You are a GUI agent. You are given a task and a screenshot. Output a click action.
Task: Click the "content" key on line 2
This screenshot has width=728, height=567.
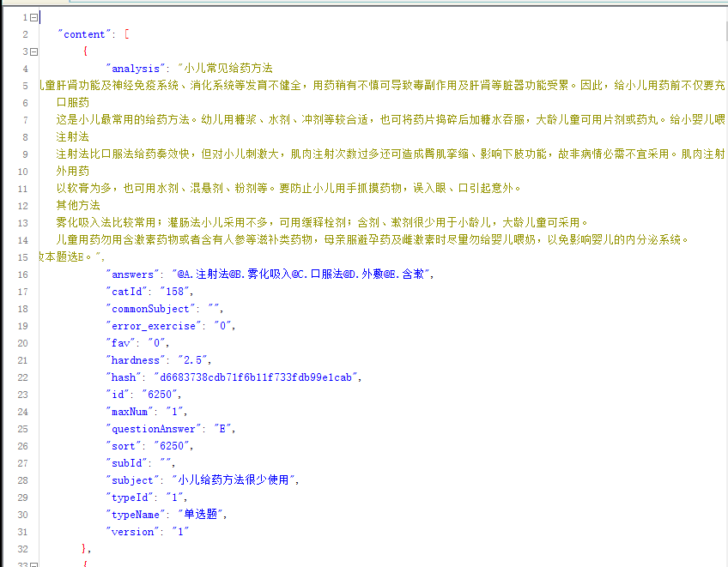84,35
